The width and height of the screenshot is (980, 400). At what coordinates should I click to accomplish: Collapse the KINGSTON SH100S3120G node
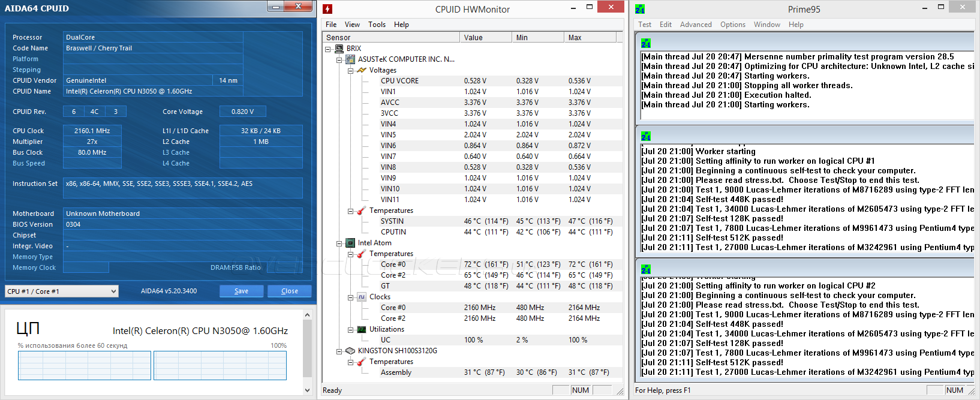click(x=339, y=351)
